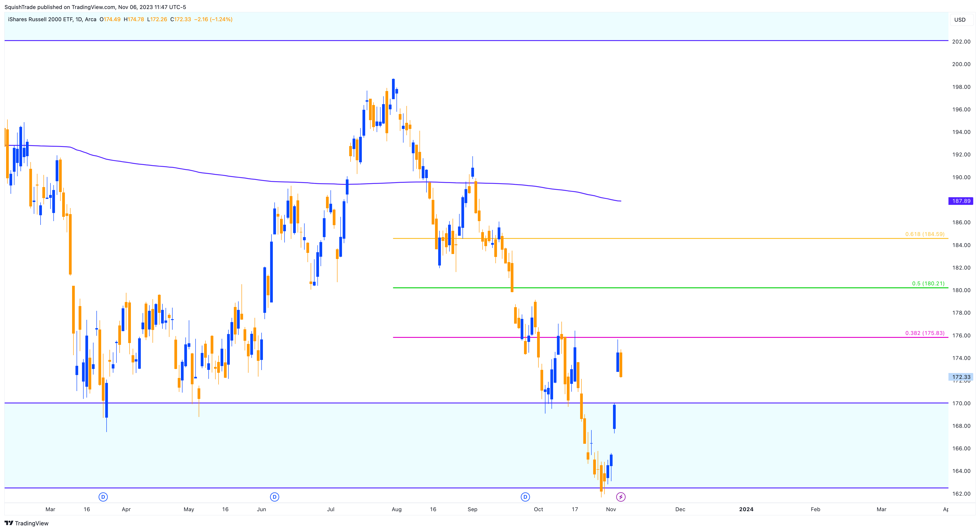Click the TradingView logo at bottom left
The height and width of the screenshot is (531, 980).
(27, 523)
